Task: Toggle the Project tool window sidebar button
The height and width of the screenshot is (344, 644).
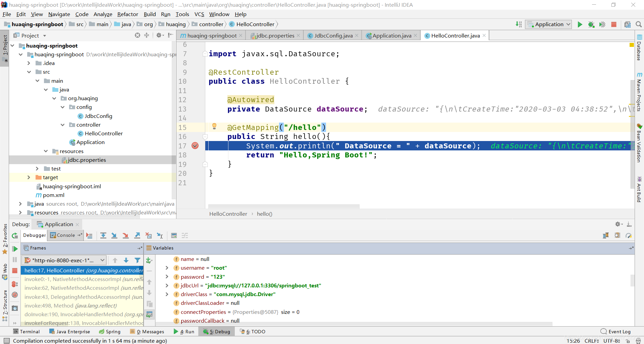Action: coord(5,49)
